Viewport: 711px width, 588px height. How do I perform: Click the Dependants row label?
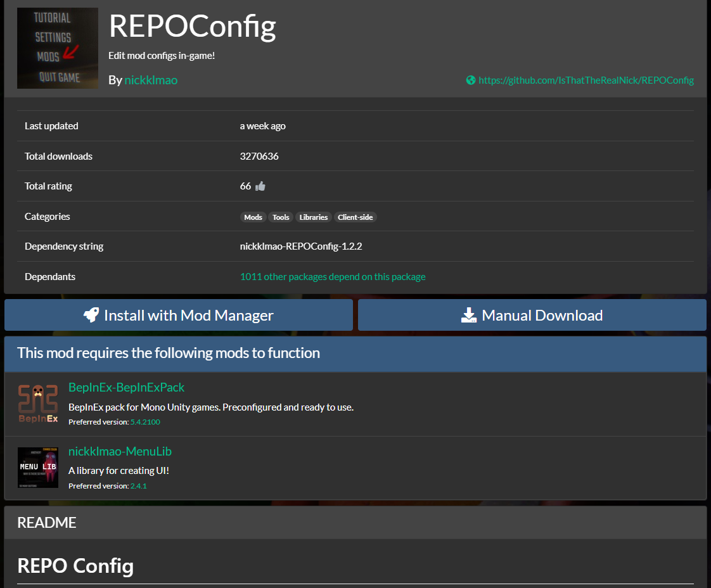pyautogui.click(x=50, y=276)
